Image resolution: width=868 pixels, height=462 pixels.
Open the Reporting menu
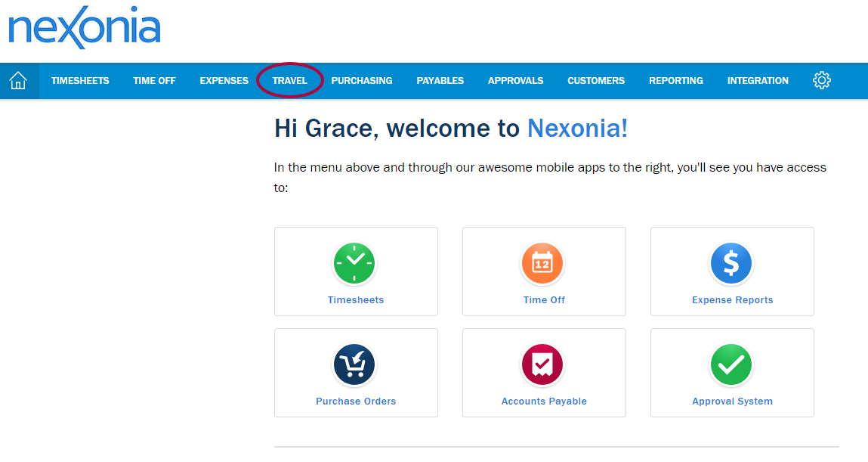(x=676, y=81)
